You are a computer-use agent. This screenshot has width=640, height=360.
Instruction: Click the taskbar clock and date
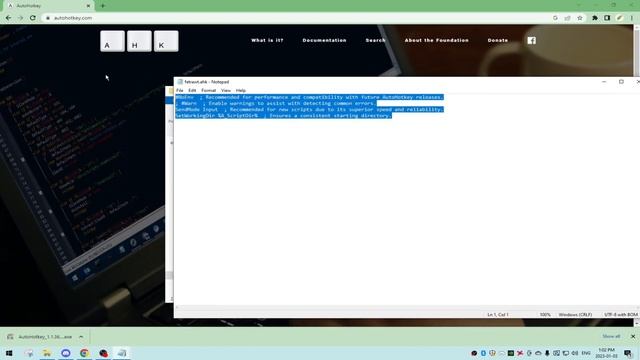click(606, 353)
